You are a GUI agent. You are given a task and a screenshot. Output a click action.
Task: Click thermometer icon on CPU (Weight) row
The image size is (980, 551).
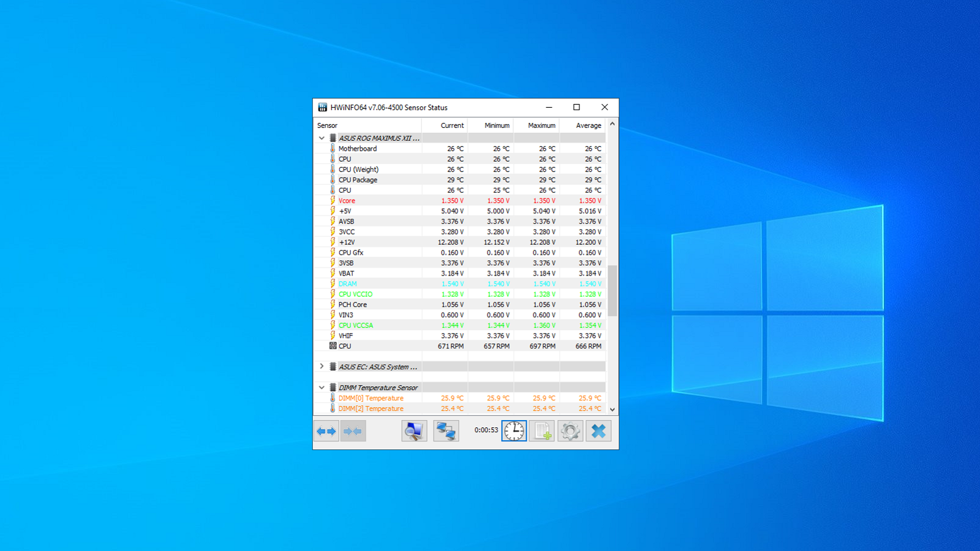(333, 170)
